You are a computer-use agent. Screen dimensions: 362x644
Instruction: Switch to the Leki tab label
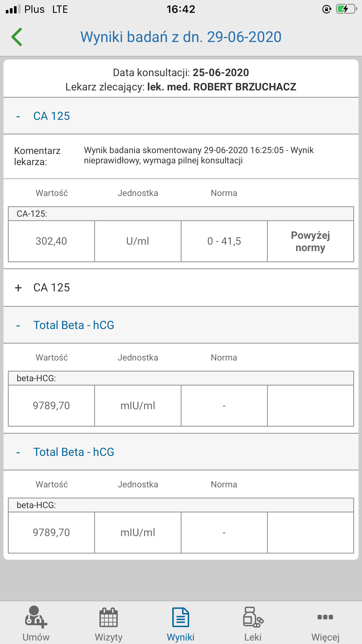point(253,637)
